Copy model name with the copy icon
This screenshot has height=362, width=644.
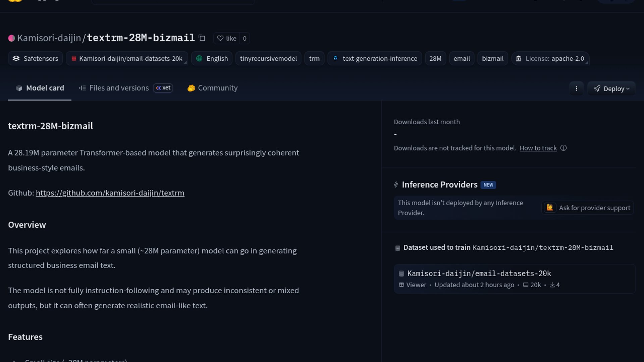[x=202, y=38]
